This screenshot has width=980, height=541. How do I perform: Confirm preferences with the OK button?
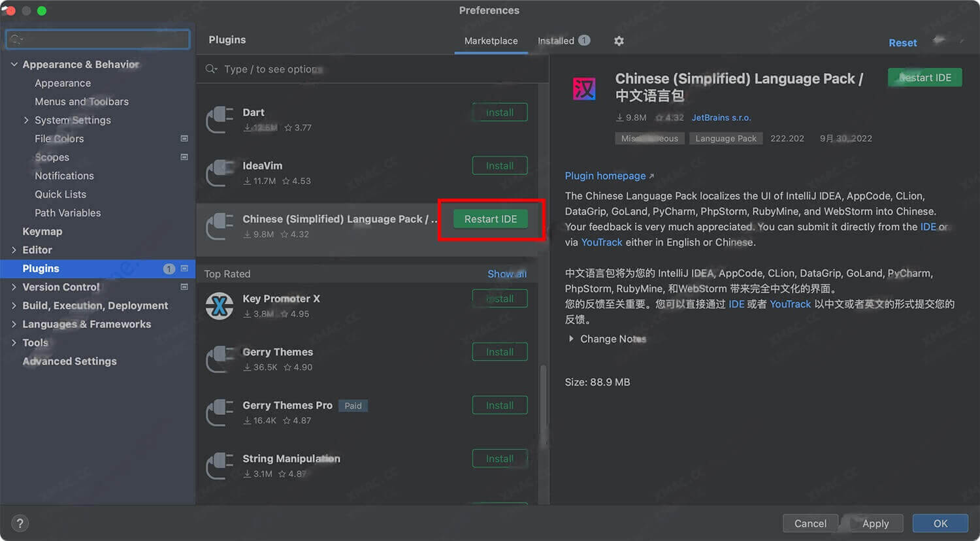click(x=939, y=523)
